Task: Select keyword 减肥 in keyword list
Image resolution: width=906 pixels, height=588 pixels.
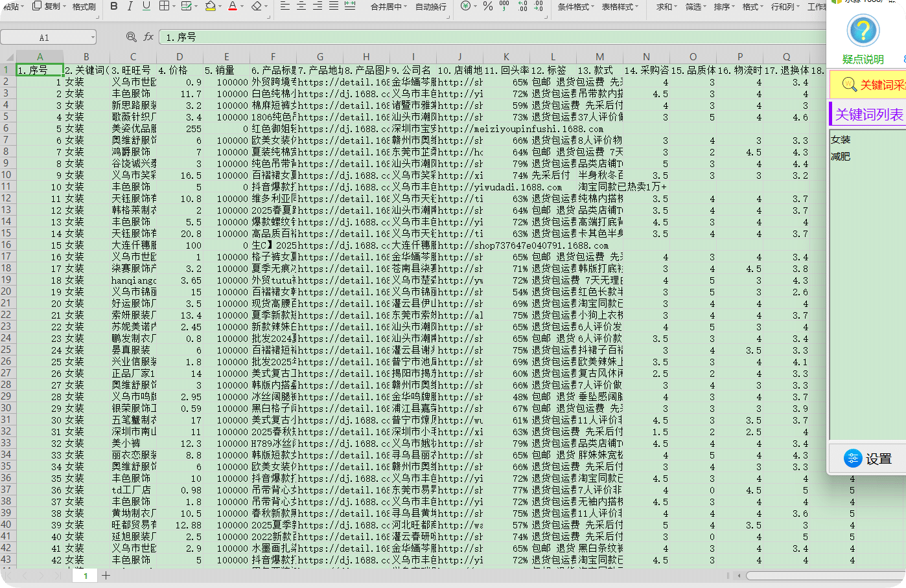Action: (x=841, y=157)
